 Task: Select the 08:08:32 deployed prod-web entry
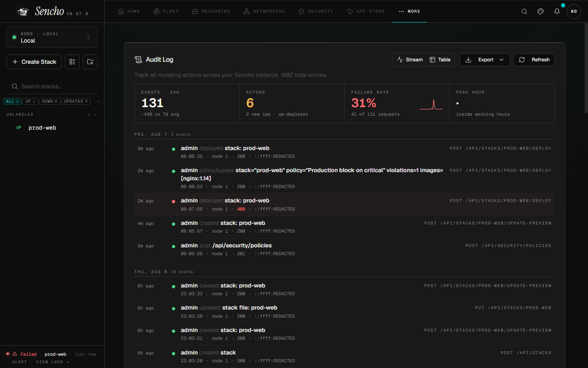coord(345,152)
